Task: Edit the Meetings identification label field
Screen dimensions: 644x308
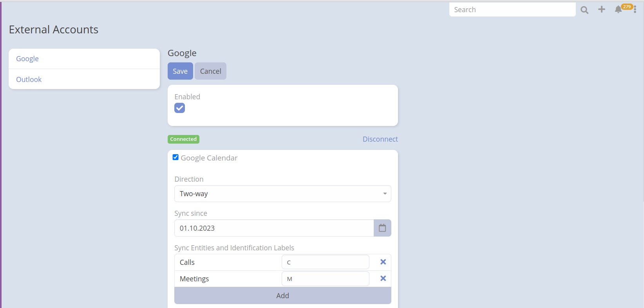Action: 325,279
